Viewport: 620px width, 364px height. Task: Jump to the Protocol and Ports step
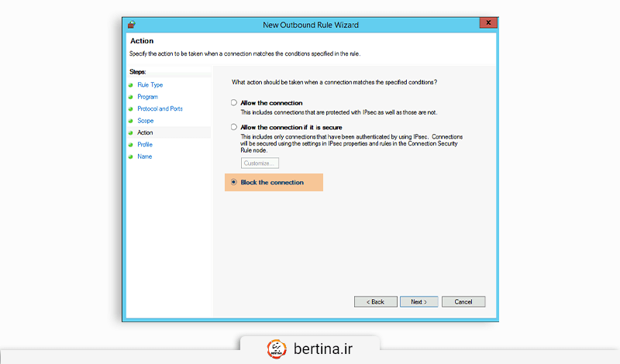point(159,109)
